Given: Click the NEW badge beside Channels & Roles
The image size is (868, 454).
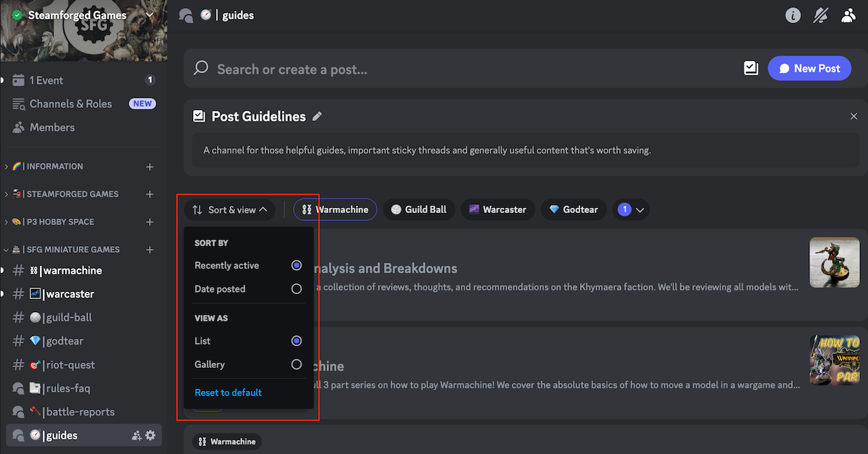Looking at the screenshot, I should (142, 104).
